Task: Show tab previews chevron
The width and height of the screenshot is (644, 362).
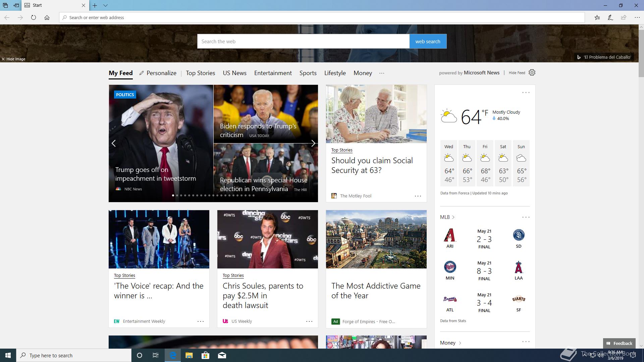Action: tap(105, 5)
